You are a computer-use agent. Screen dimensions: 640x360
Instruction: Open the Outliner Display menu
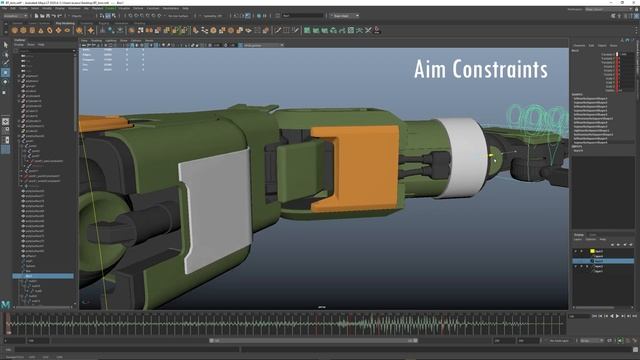point(19,44)
